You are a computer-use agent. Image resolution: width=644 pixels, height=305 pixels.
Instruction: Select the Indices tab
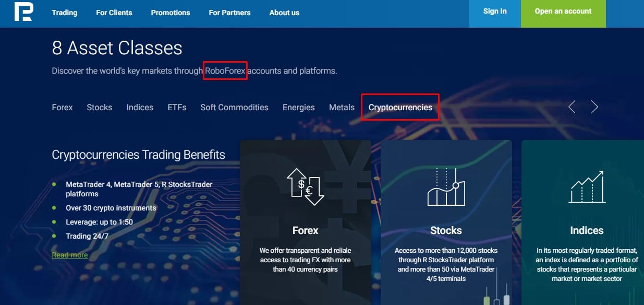tap(140, 107)
